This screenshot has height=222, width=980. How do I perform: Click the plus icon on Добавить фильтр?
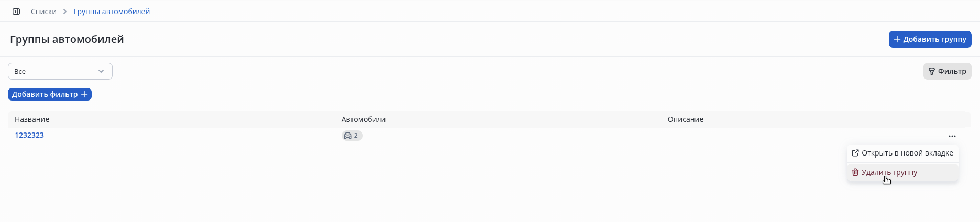tap(84, 94)
